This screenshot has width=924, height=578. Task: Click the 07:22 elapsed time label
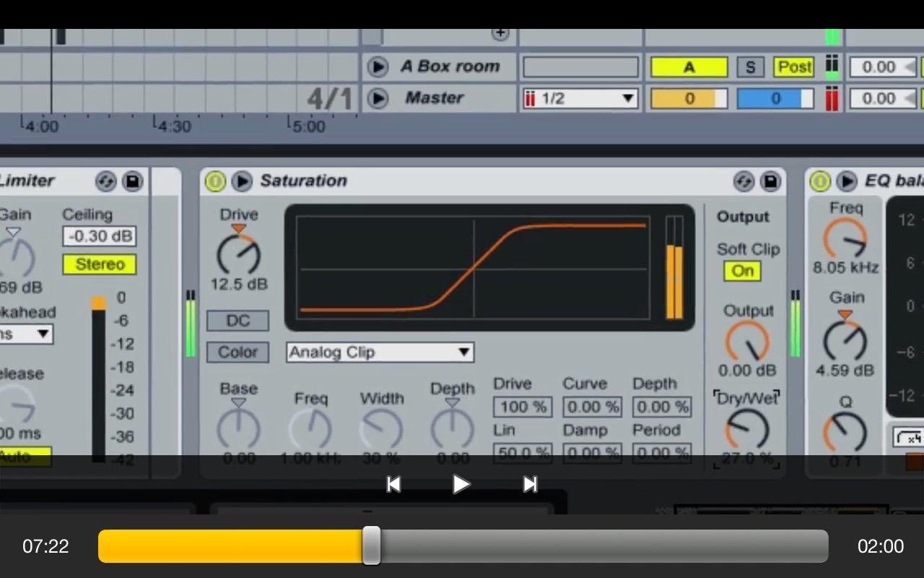[x=45, y=546]
